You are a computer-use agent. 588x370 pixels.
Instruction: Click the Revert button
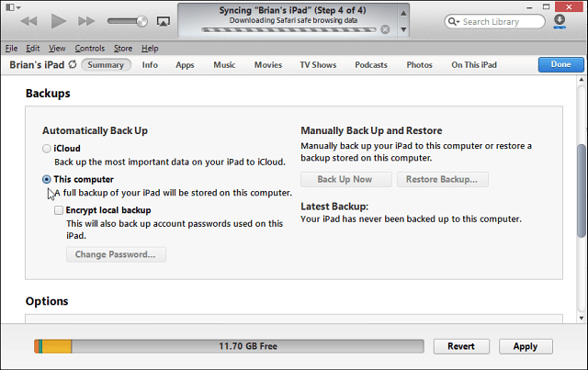pos(461,346)
